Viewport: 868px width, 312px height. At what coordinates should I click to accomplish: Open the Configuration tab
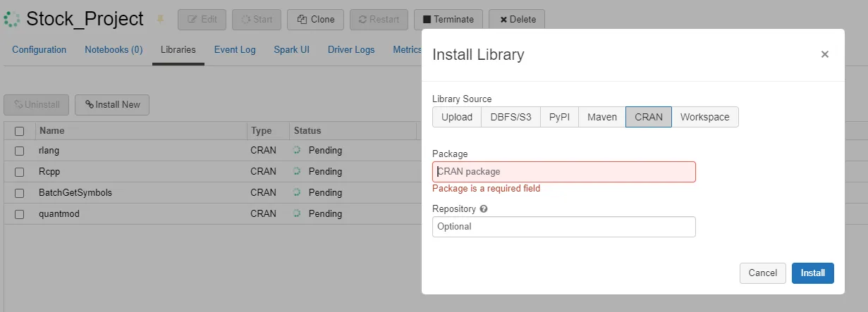(x=39, y=50)
